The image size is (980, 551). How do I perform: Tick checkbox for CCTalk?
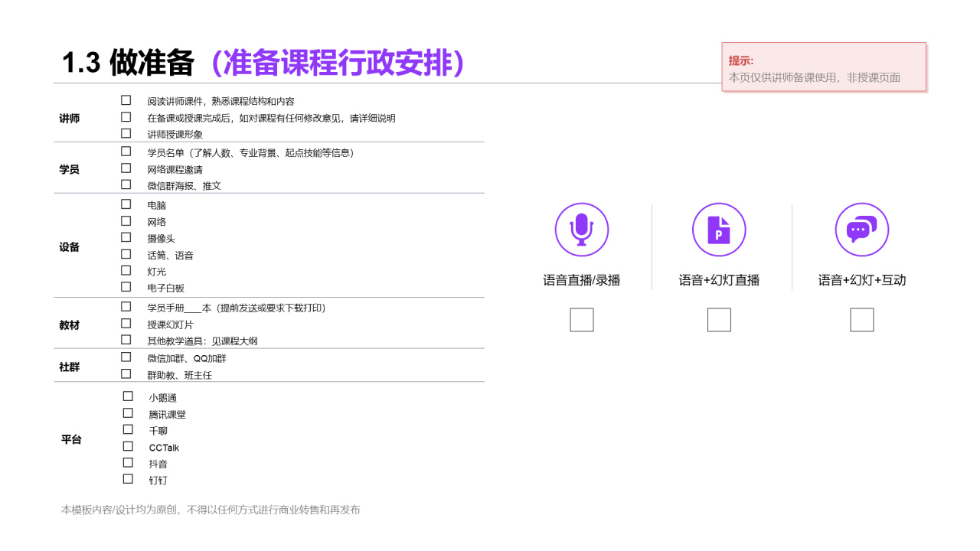click(128, 446)
